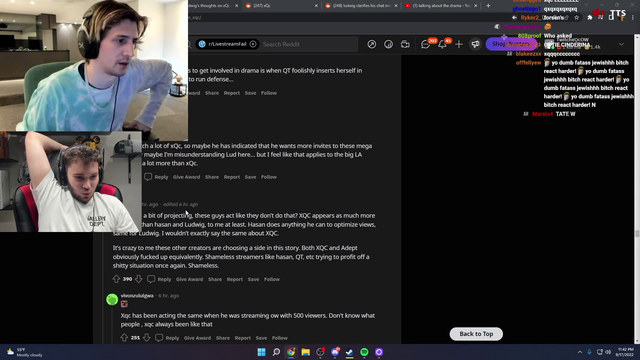
Task: Click the Back to Top button
Action: [476, 334]
